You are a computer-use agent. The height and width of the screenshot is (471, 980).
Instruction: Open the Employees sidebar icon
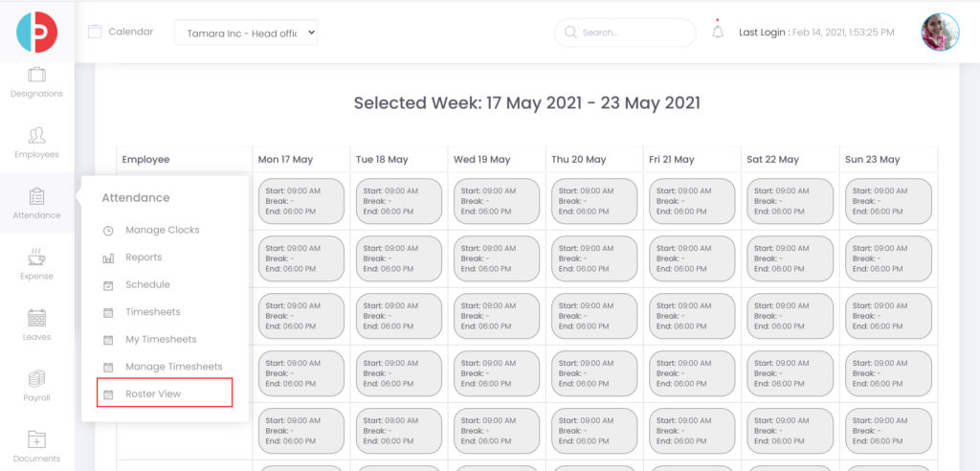37,135
